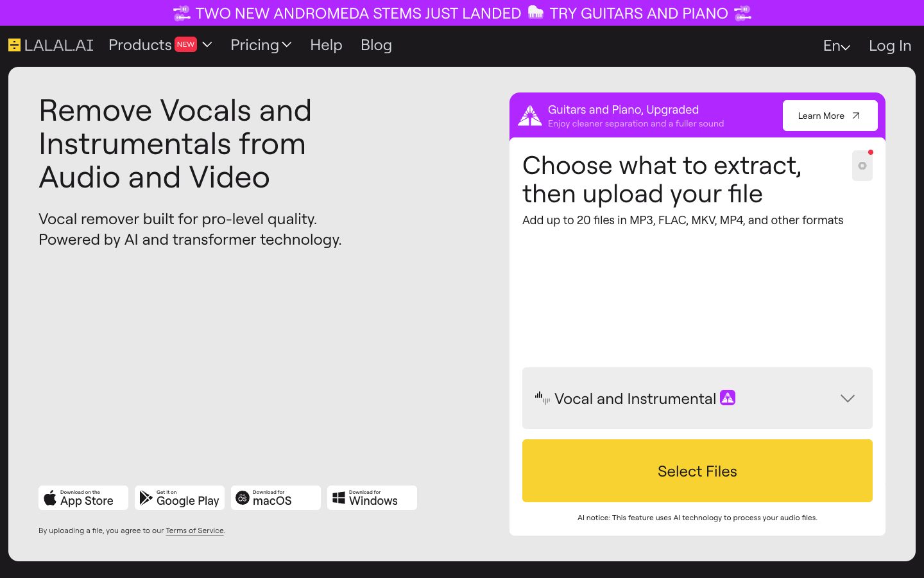Get the app on Google Play
The width and height of the screenshot is (924, 578).
[x=180, y=498]
